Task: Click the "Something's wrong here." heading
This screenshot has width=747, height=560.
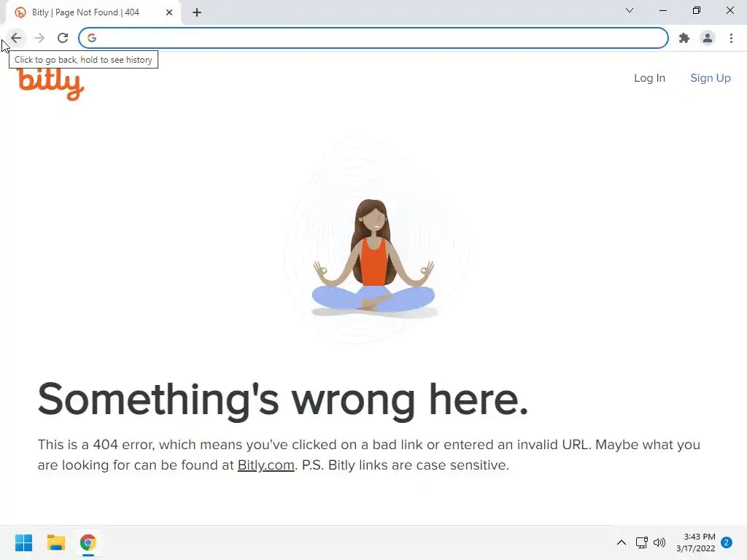Action: tap(283, 400)
